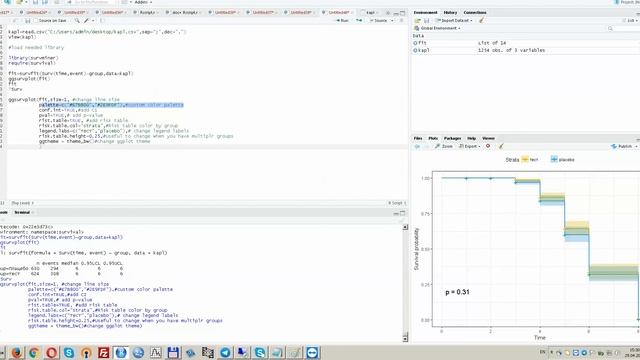Click the Zoom button in the Plots pane
This screenshot has height=360, width=640.
click(444, 146)
